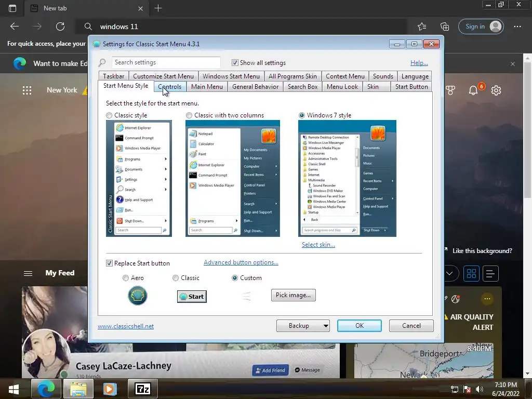532x399 pixels.
Task: Select Windows 7 style radio button
Action: coord(302,115)
